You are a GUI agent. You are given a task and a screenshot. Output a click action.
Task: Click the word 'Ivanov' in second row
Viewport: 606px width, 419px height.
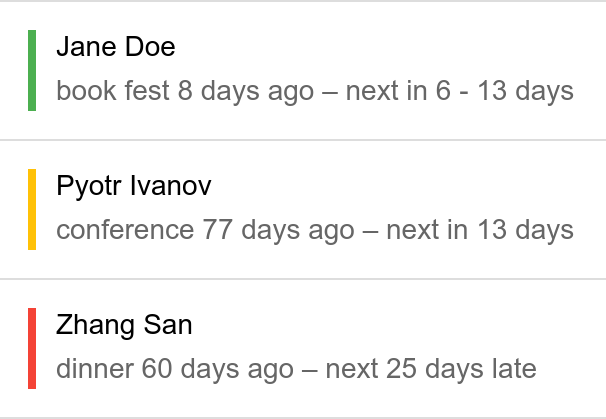170,186
